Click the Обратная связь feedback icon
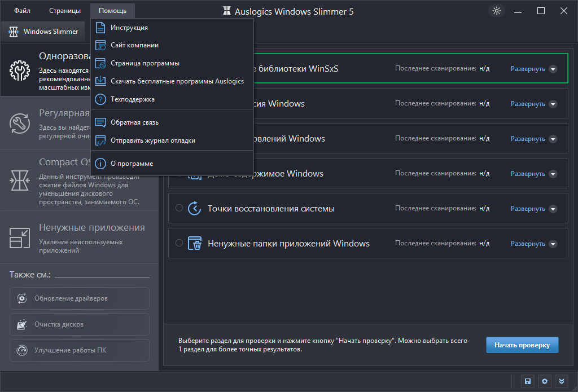Screen dimensions: 578x392 click(x=100, y=122)
